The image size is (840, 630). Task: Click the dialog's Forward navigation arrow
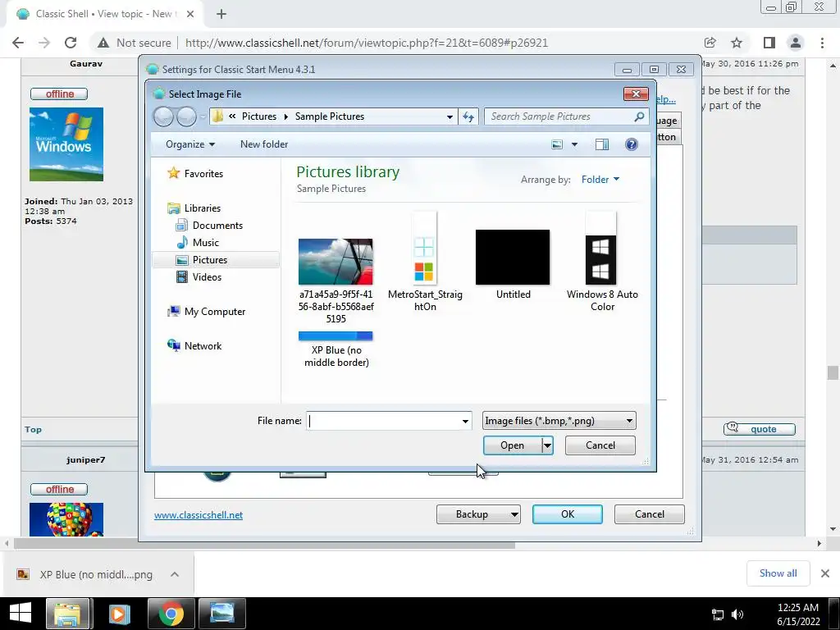186,116
